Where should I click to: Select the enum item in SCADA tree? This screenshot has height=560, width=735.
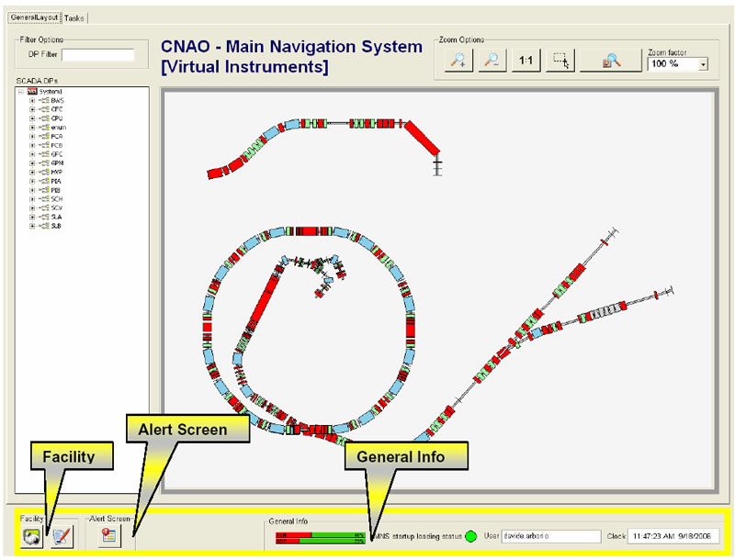click(58, 128)
